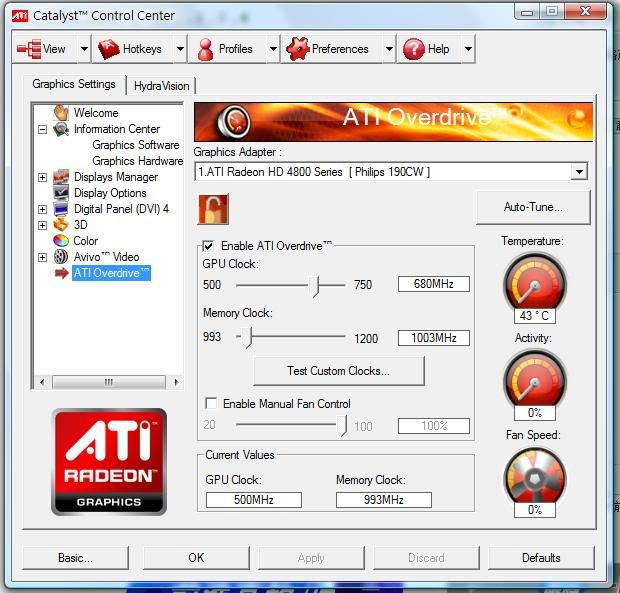Open the Preferences dropdown arrow
620x593 pixels.
click(389, 49)
